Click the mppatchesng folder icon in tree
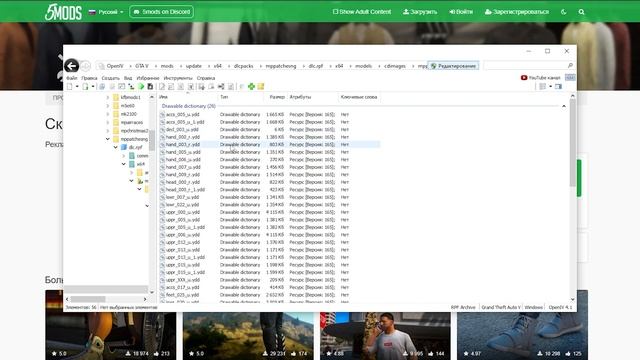Screen dimensions: 640x360 [116, 139]
